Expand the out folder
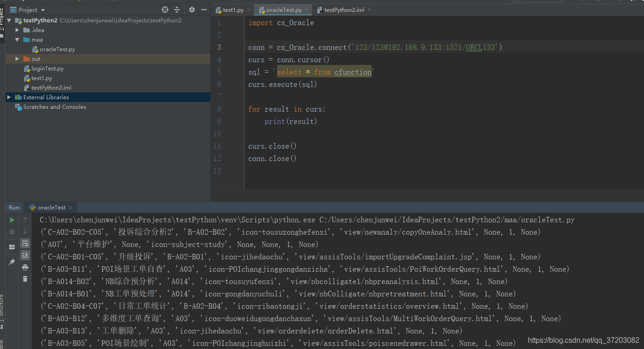 (17, 59)
